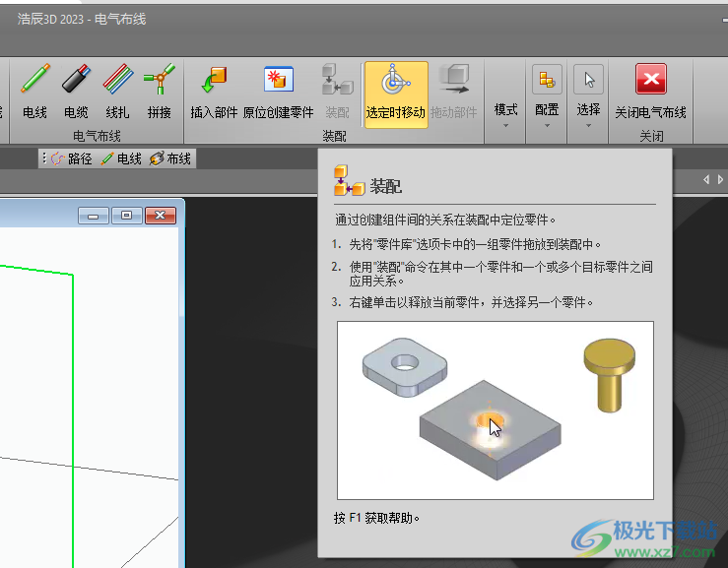Click the left tab-scroll arrow
Screen dimensions: 728x568
point(706,179)
